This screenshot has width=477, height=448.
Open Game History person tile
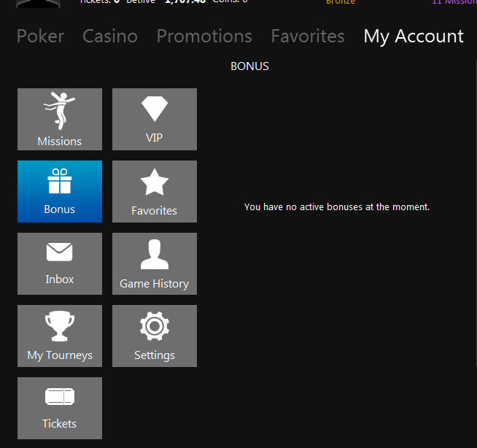click(155, 263)
